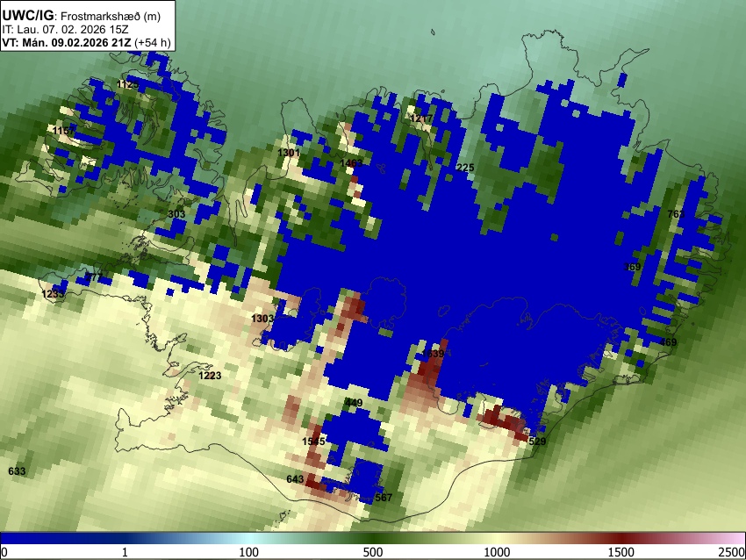Screen dimensions: 746x560
Task: Click the map value 277
Action: coord(94,277)
